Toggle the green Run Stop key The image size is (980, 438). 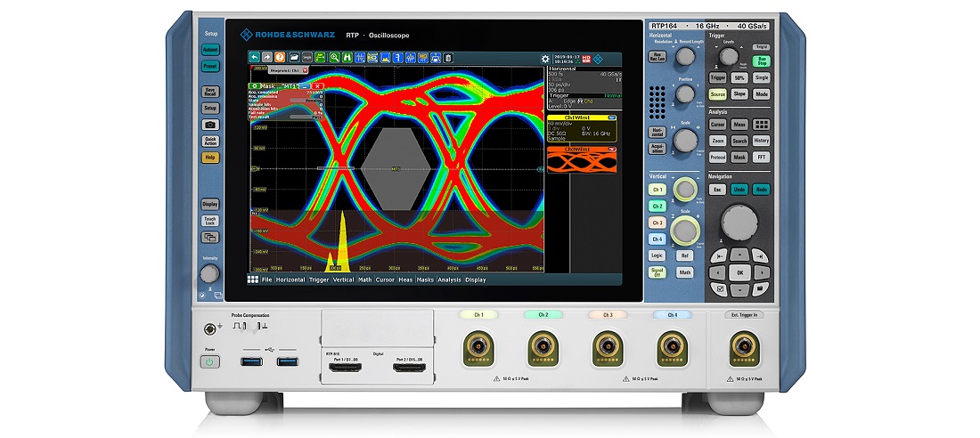click(x=761, y=61)
